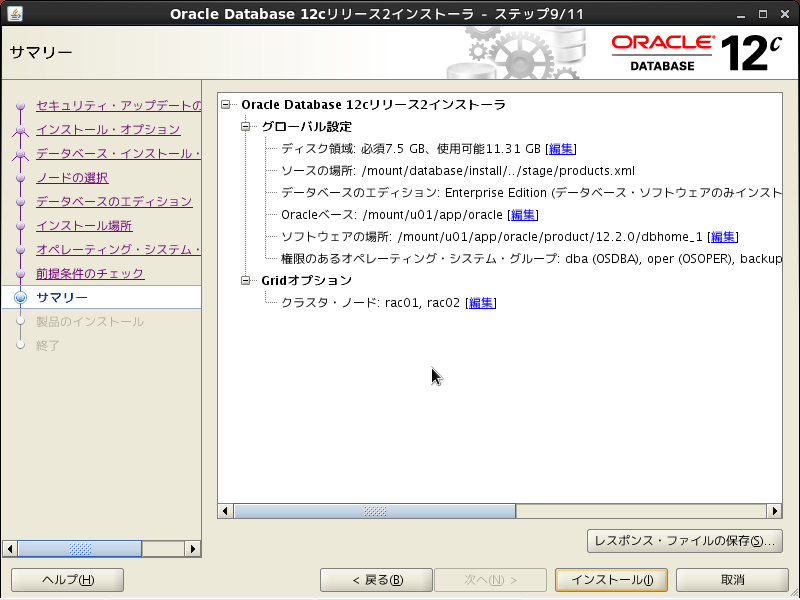The width and height of the screenshot is (800, 600).
Task: Collapse the グローバル設定 tree node
Action: tap(246, 127)
